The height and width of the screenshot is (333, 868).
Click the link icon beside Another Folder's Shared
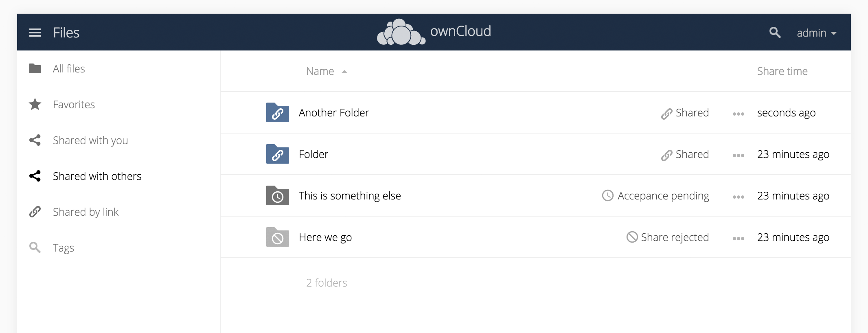tap(666, 114)
